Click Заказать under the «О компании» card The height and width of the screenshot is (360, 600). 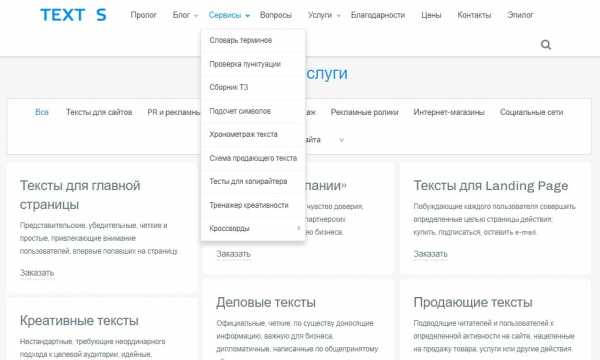tap(233, 254)
